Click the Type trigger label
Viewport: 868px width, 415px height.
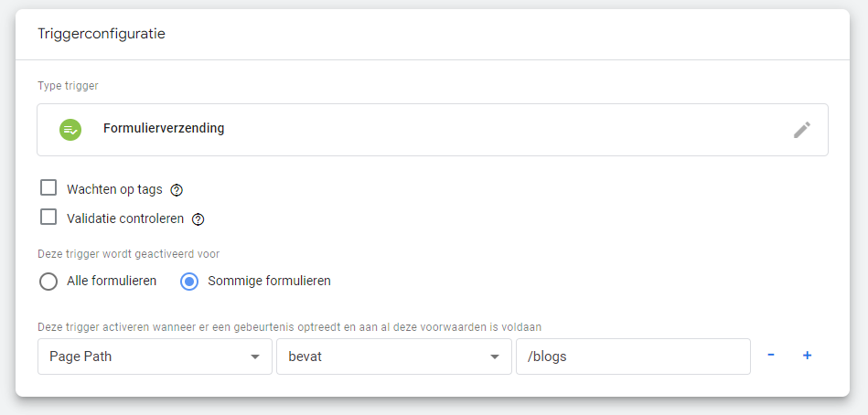[x=68, y=86]
